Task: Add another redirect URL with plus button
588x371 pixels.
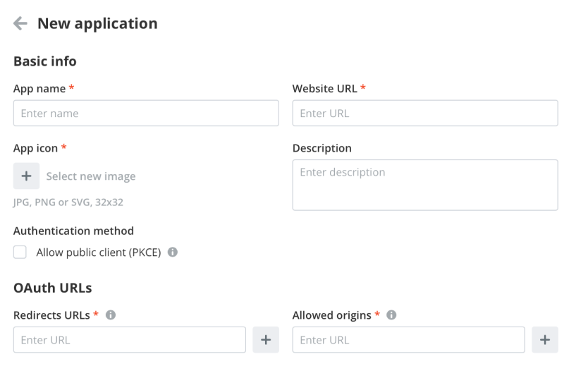Action: point(266,339)
